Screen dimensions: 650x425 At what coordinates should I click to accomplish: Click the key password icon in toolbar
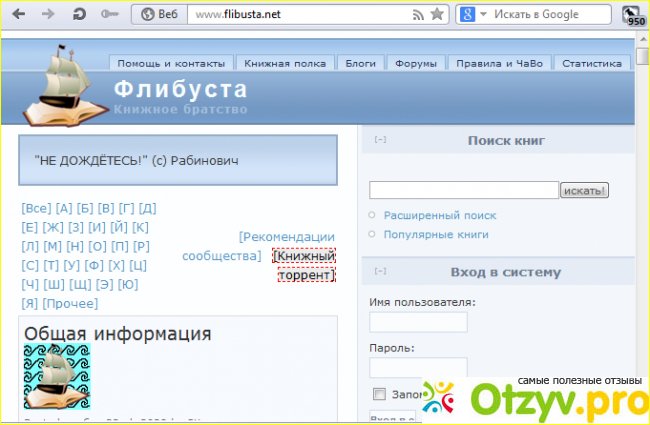tap(109, 15)
